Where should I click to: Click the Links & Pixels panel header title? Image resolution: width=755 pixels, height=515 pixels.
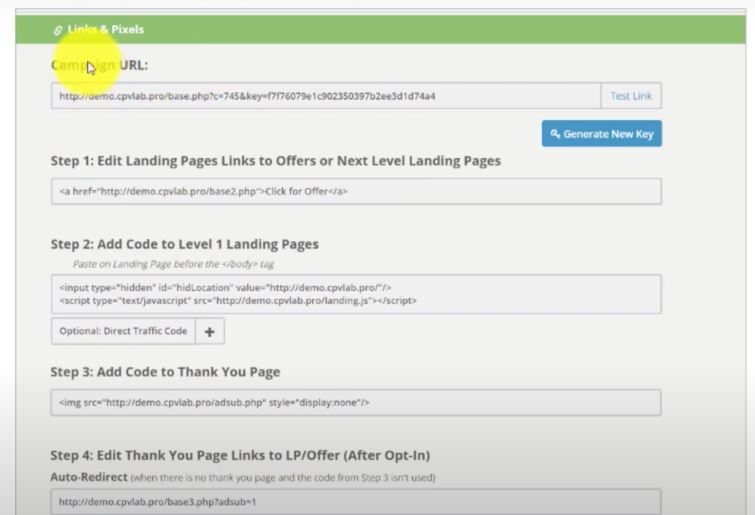coord(105,29)
